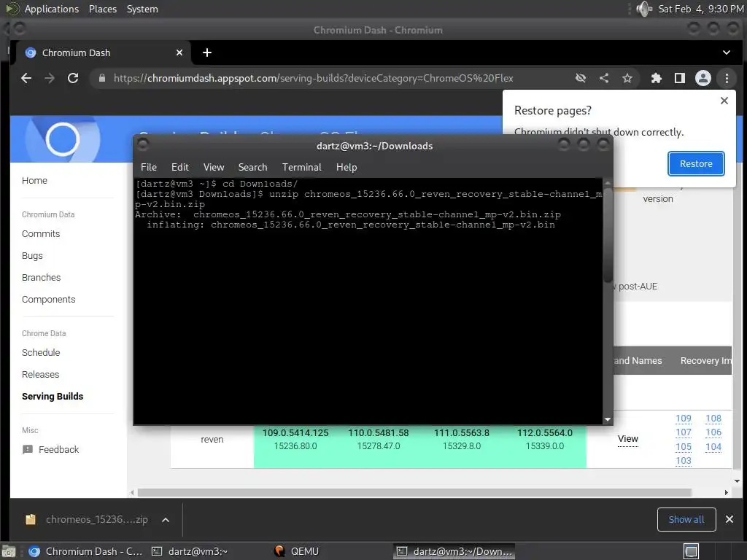The width and height of the screenshot is (747, 560).
Task: Click the Restore button
Action: pyautogui.click(x=695, y=163)
